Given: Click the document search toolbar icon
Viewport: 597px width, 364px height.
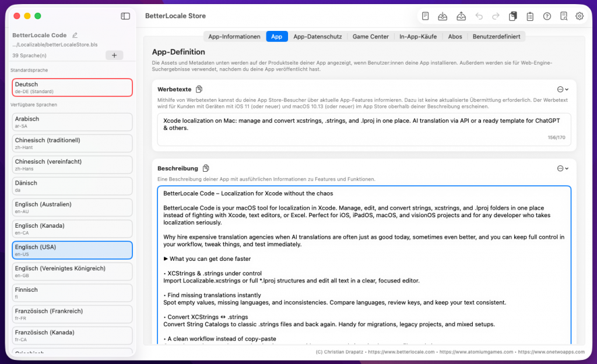Looking at the screenshot, I should 563,16.
